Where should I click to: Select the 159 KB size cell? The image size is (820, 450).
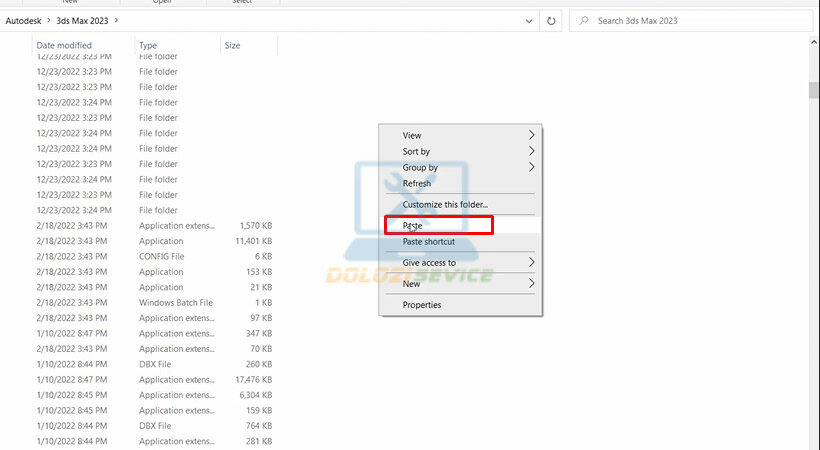pos(259,410)
